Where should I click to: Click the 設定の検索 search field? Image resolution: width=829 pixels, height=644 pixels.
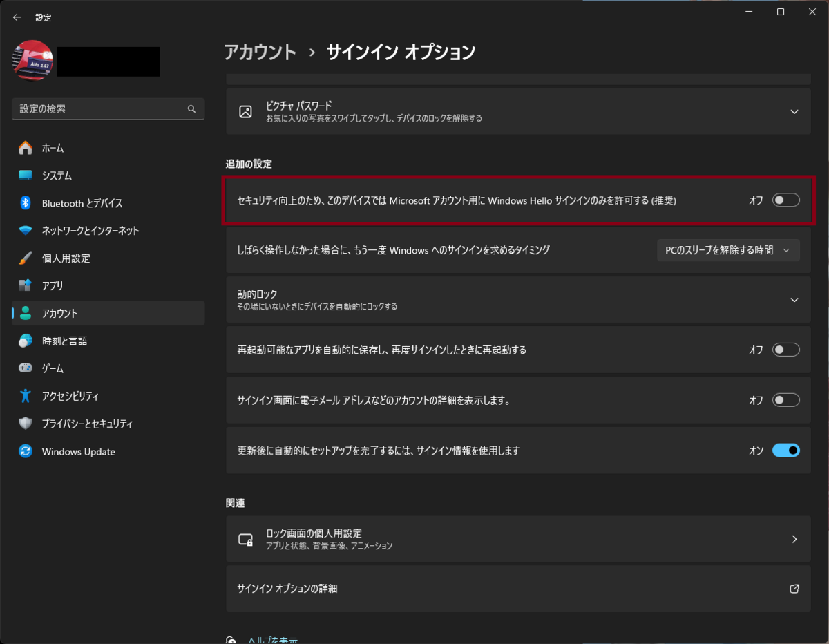tap(108, 109)
